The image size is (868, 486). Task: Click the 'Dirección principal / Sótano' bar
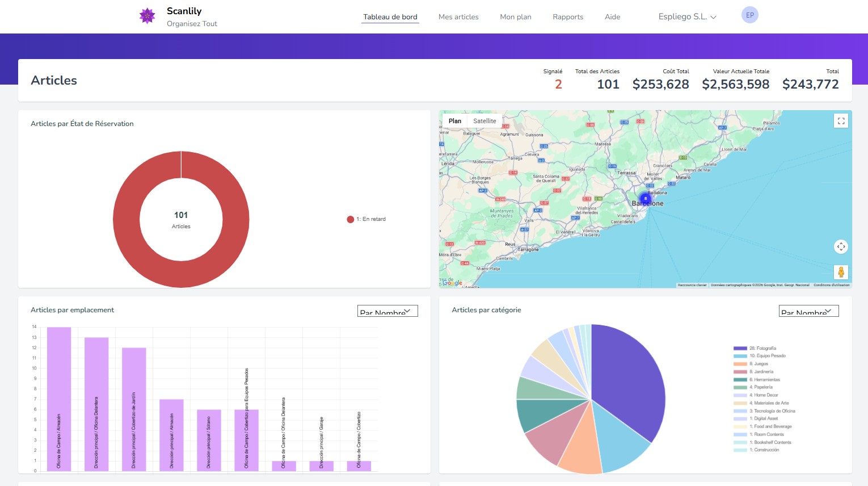209,440
